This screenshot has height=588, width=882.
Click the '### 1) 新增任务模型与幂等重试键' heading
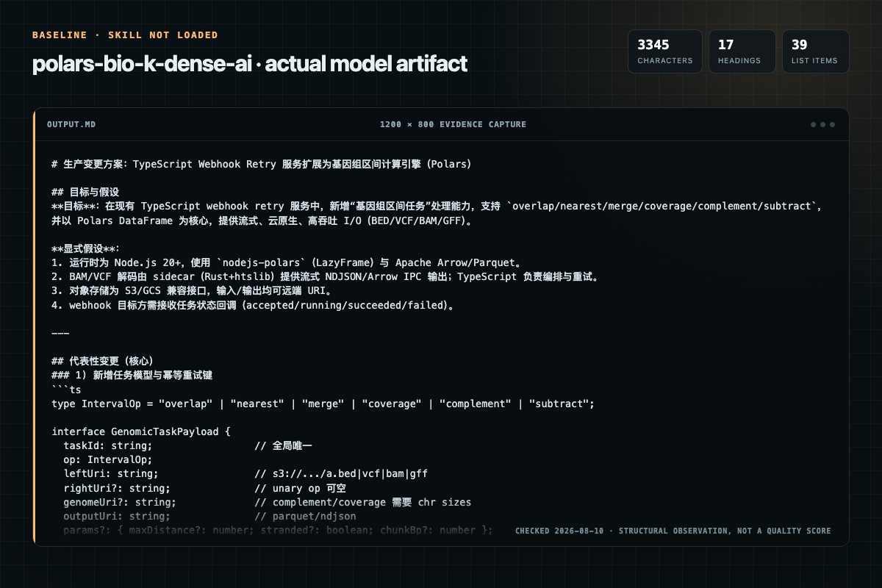132,375
